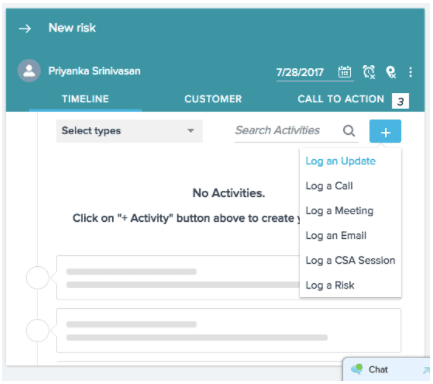Image resolution: width=433 pixels, height=384 pixels.
Task: Open the calendar date picker icon
Action: point(345,72)
